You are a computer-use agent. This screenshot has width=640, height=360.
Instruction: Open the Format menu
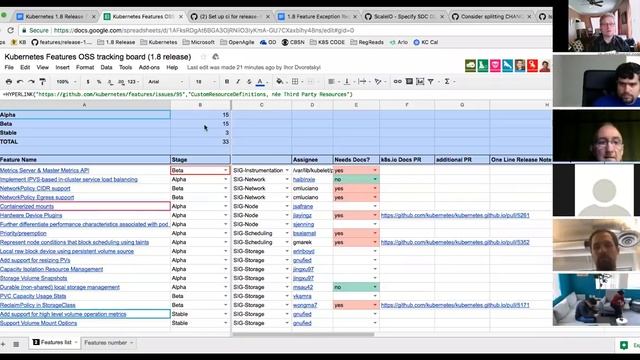(85, 67)
